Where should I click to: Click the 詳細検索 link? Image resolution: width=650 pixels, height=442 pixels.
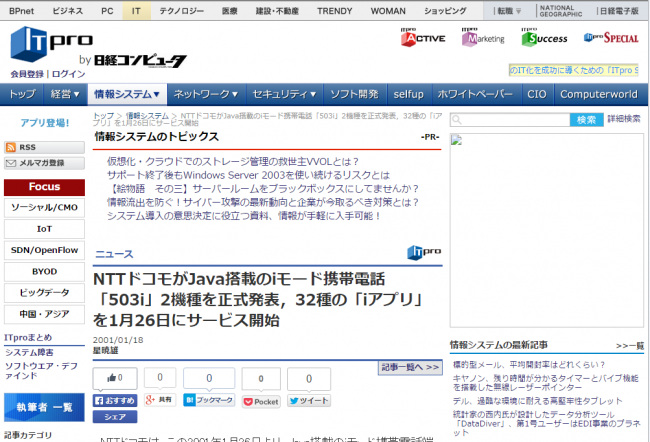click(x=624, y=119)
